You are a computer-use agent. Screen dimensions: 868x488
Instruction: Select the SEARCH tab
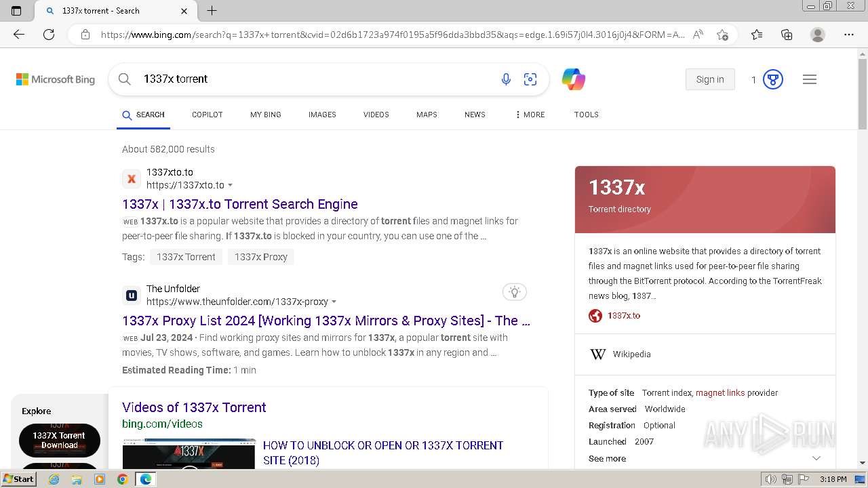[x=143, y=115]
